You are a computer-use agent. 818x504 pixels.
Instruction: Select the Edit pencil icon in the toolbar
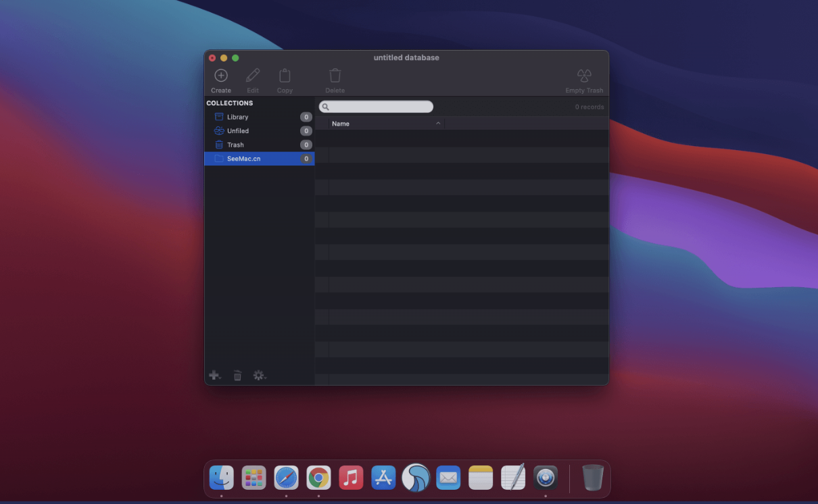click(x=253, y=76)
